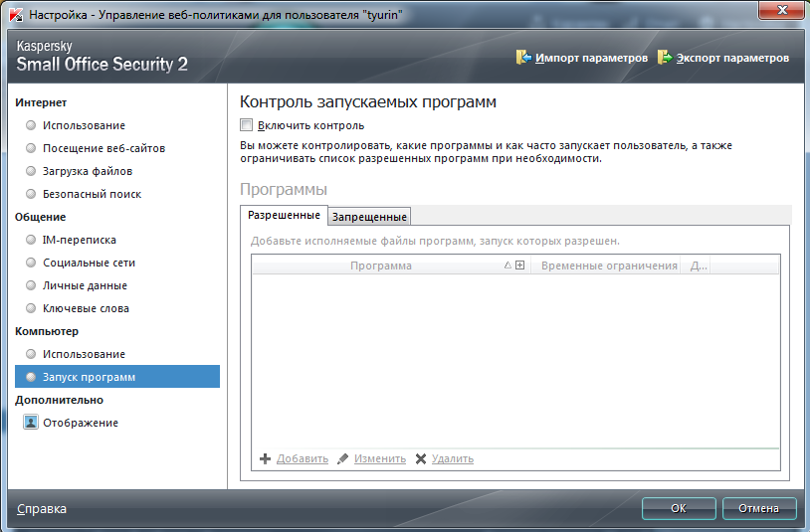Click the status dot next to Загрузка файлов
Viewport: 810px width, 532px height.
click(31, 171)
